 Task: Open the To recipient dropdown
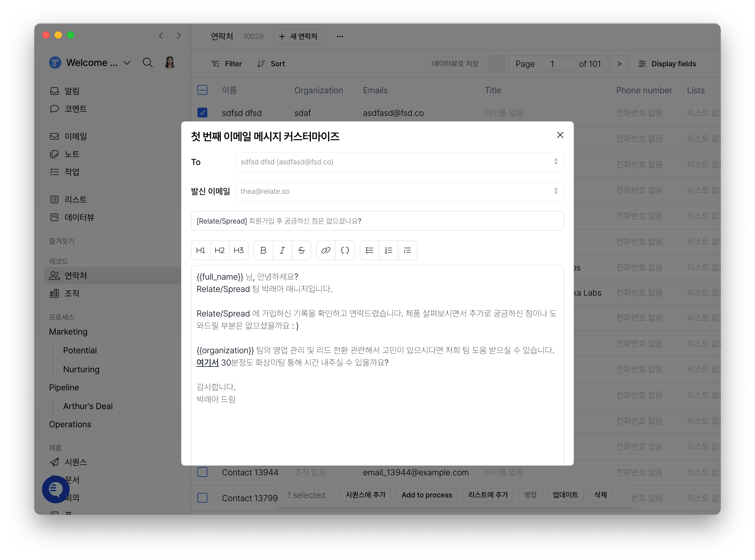tap(399, 162)
